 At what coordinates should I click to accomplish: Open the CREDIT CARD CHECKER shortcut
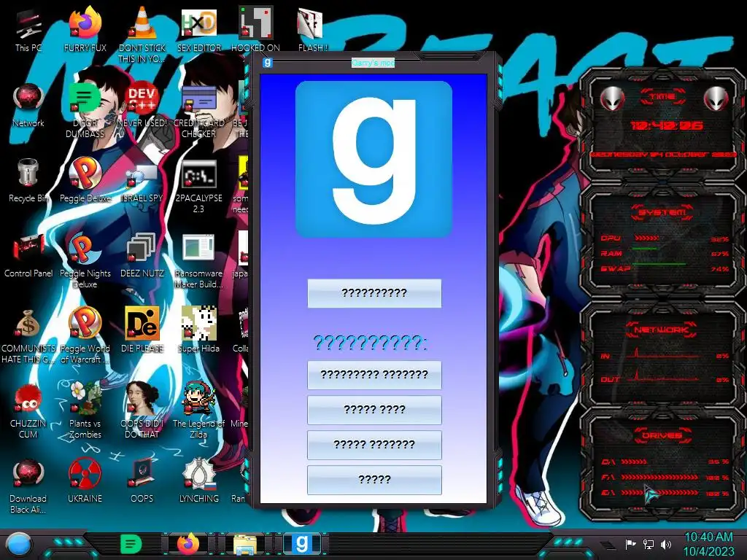[198, 112]
